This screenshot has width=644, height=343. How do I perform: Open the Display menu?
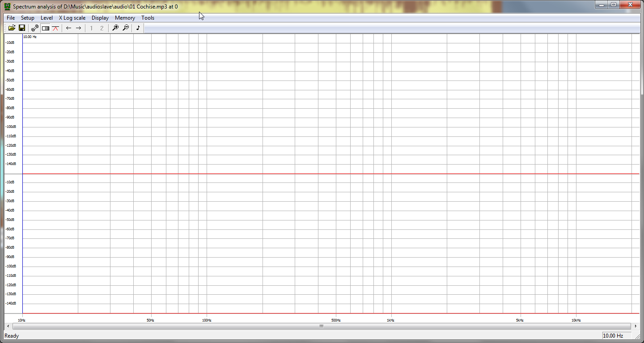[100, 18]
